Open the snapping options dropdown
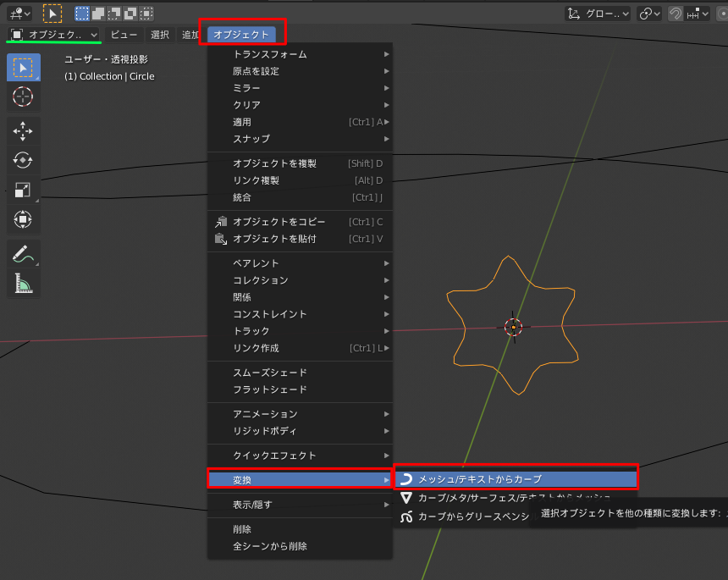 coord(698,14)
